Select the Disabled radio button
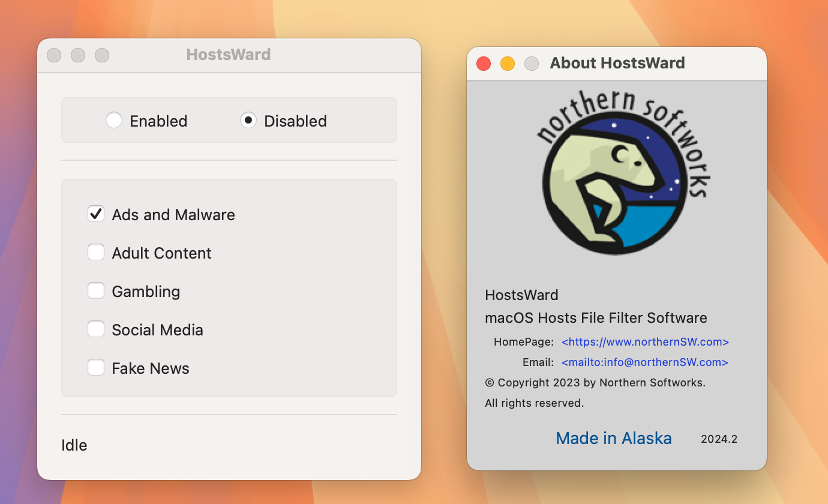The height and width of the screenshot is (504, 828). click(248, 121)
